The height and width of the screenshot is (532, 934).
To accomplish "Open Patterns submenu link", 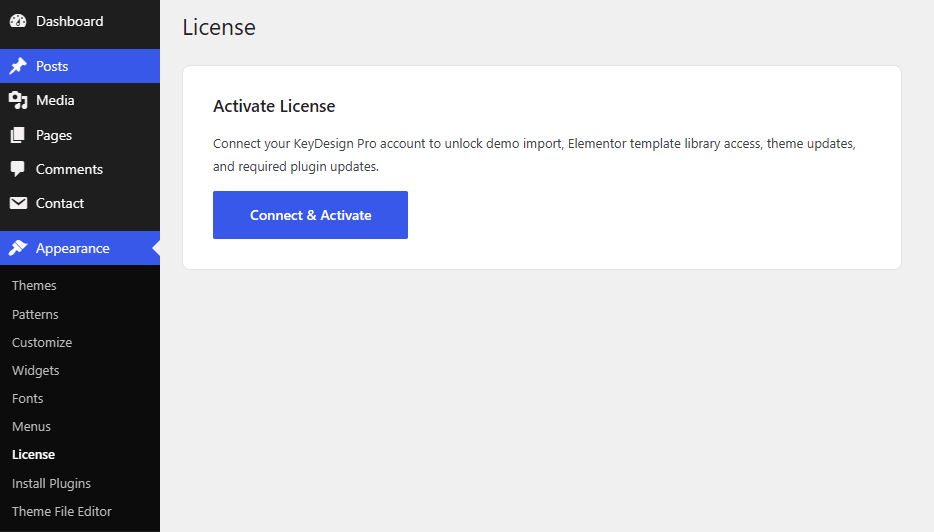I will pos(35,314).
